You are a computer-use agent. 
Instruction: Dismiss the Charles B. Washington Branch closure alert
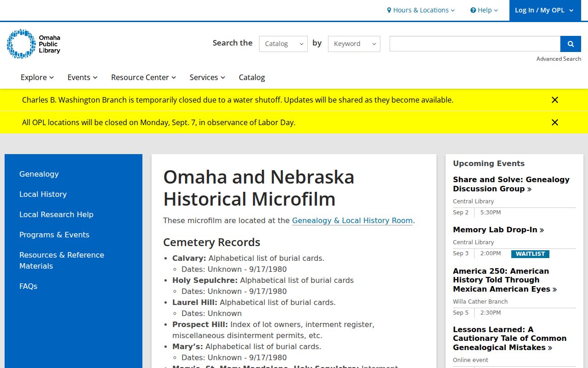555,100
